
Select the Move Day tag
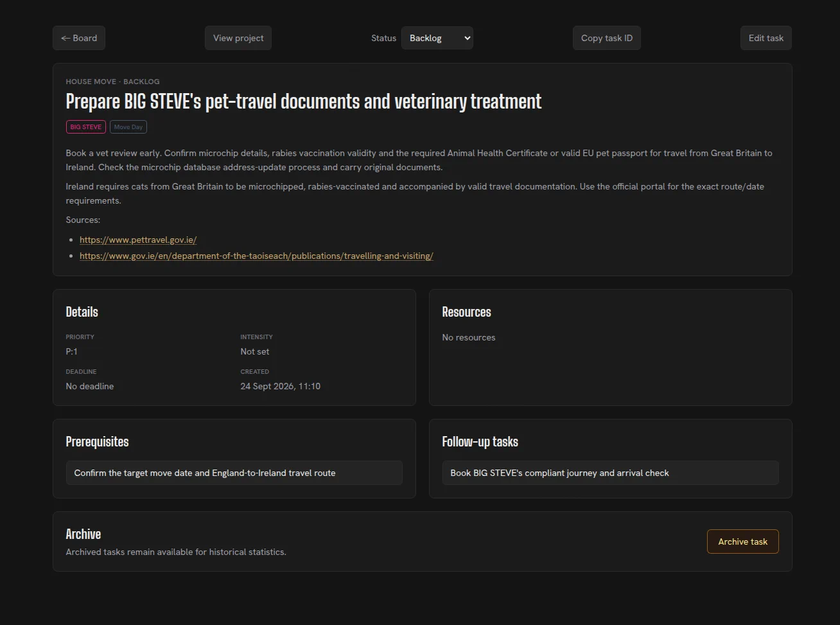coord(128,127)
